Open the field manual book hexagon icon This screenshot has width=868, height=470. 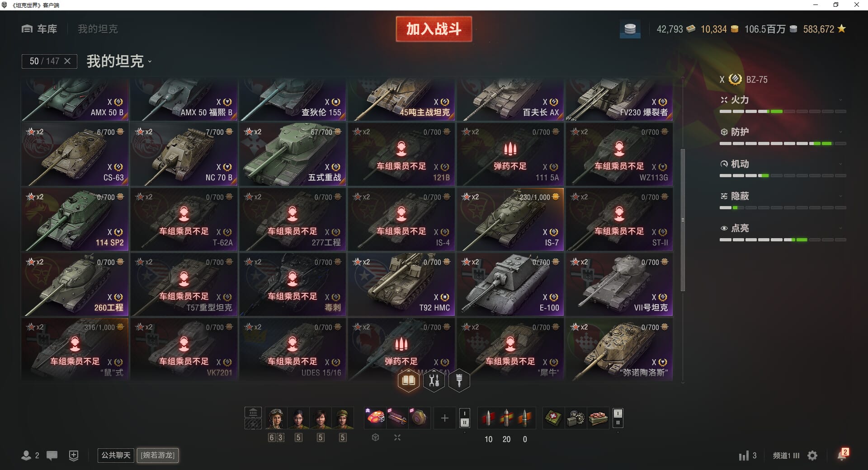click(409, 381)
